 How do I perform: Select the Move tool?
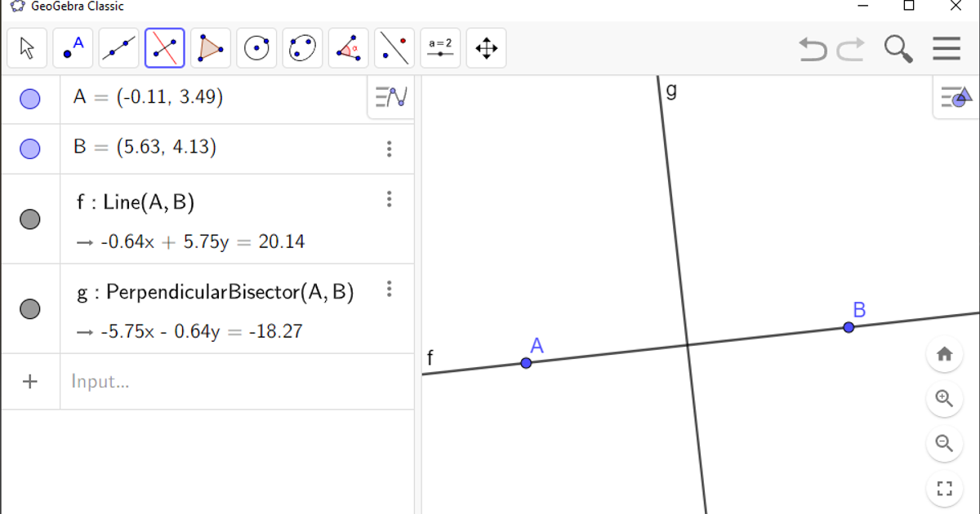tap(27, 47)
